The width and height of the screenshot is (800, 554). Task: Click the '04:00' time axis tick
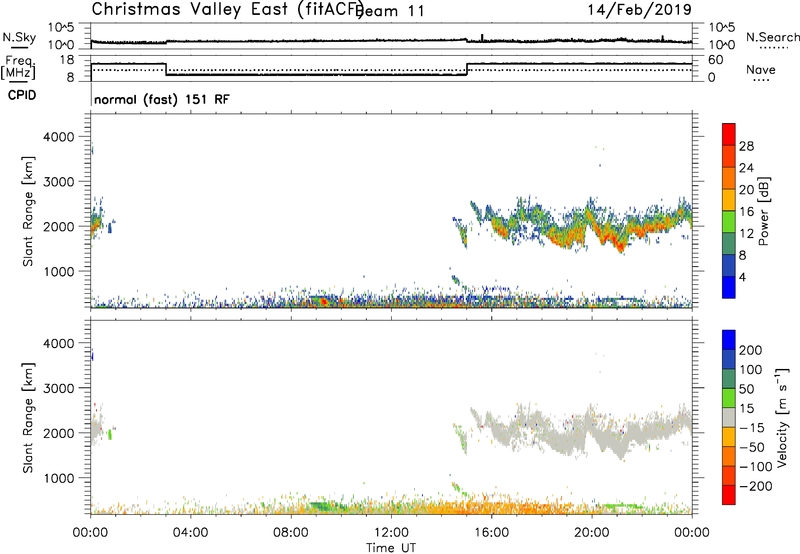(191, 533)
